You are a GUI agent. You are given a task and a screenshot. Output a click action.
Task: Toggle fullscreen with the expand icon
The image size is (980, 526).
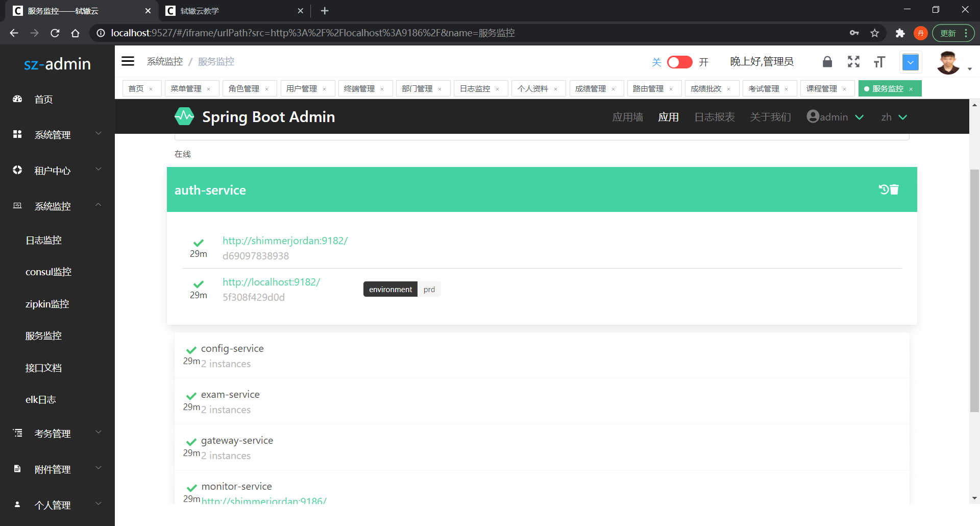pyautogui.click(x=853, y=62)
